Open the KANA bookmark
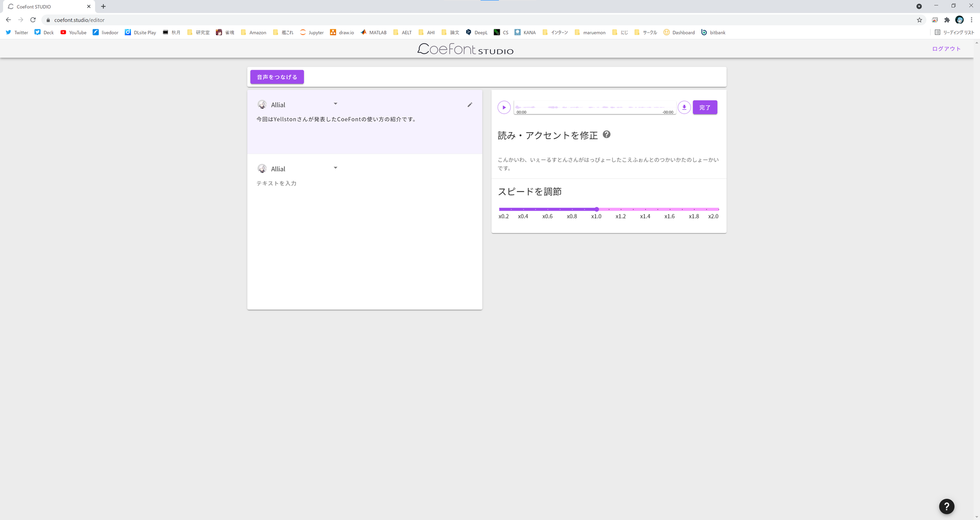The height and width of the screenshot is (520, 980). [x=525, y=32]
